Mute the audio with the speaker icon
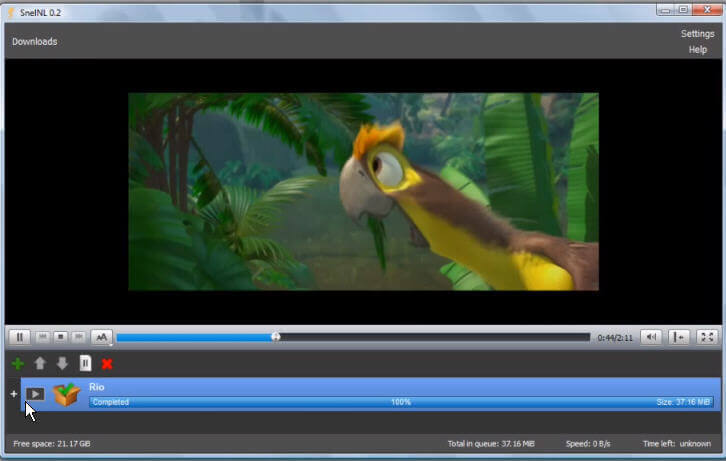726x461 pixels. point(651,337)
